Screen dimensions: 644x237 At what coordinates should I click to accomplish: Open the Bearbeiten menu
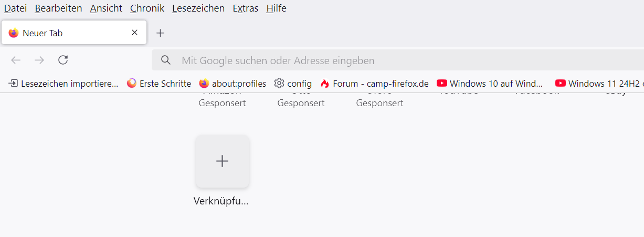[x=58, y=8]
